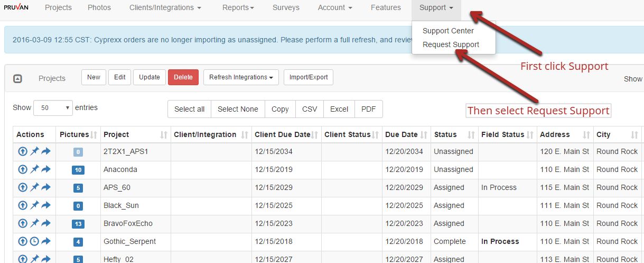Screen dimensions: 644x263
Task: Click the pictures count badge for BravoFoxEcho
Action: [78, 224]
